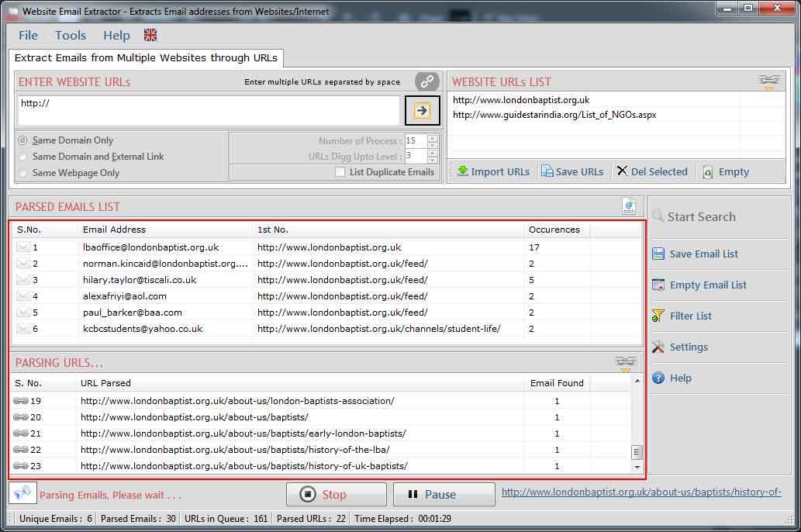Enable the List Duplicate Emails checkbox
Image resolution: width=801 pixels, height=532 pixels.
point(340,172)
